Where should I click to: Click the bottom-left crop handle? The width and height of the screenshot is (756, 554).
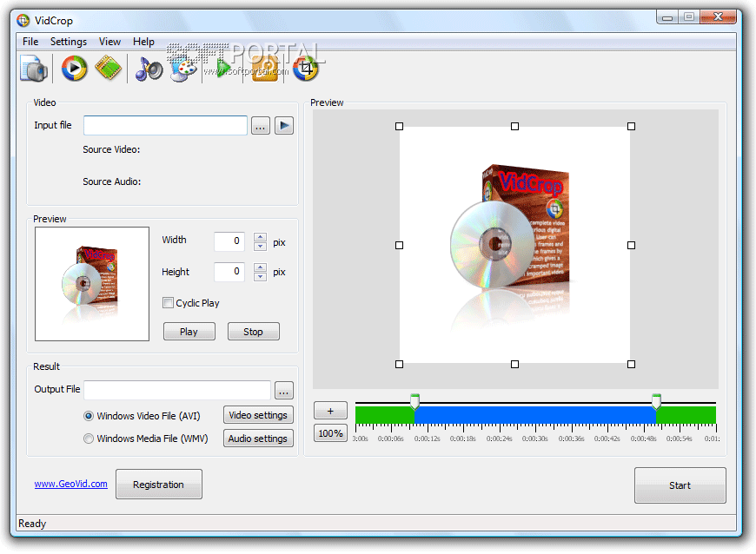point(399,364)
